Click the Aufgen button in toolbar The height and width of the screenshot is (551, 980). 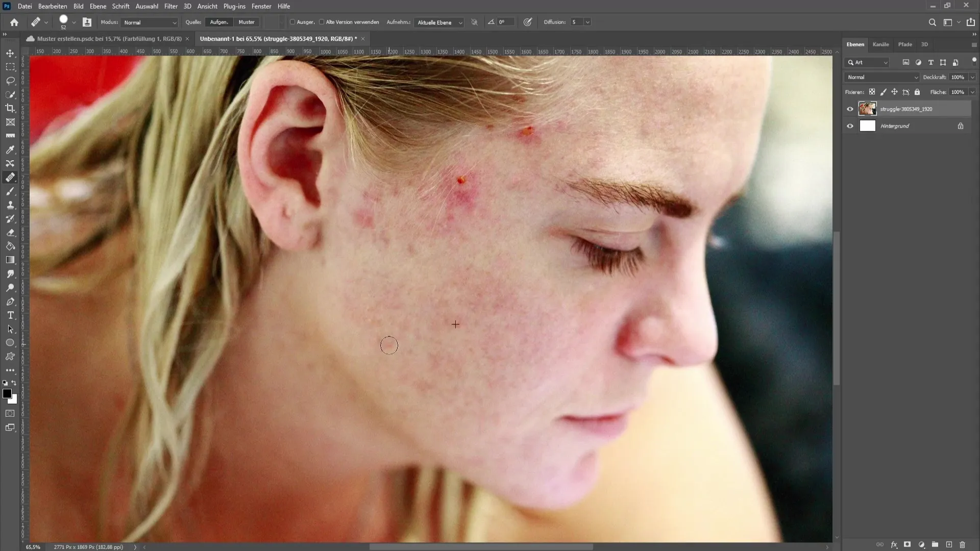coord(219,22)
